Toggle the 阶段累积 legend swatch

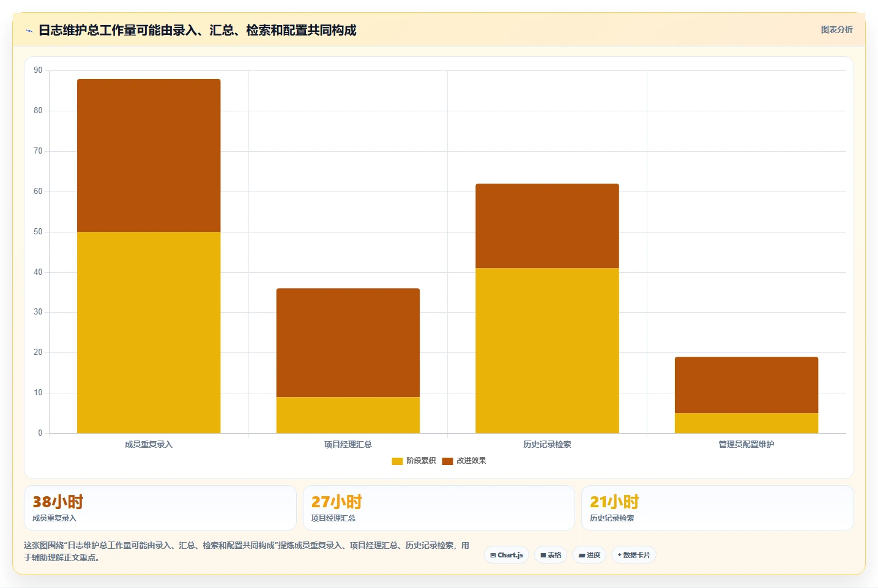tap(397, 461)
